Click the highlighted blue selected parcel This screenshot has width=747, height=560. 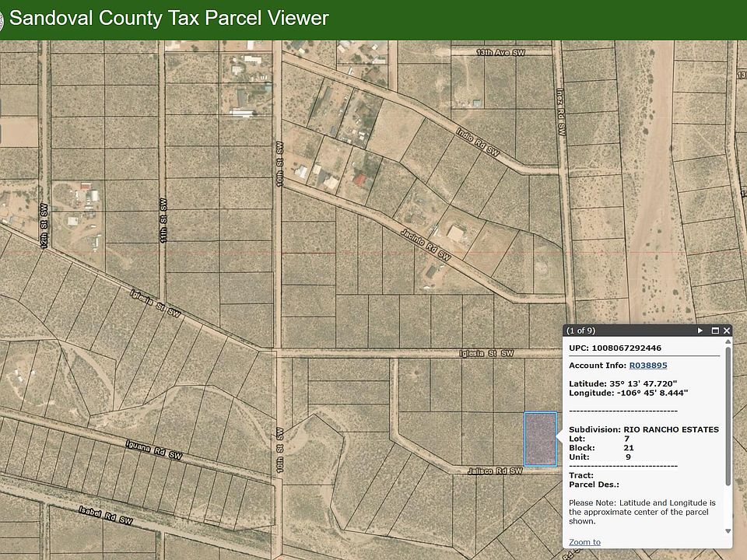click(540, 439)
